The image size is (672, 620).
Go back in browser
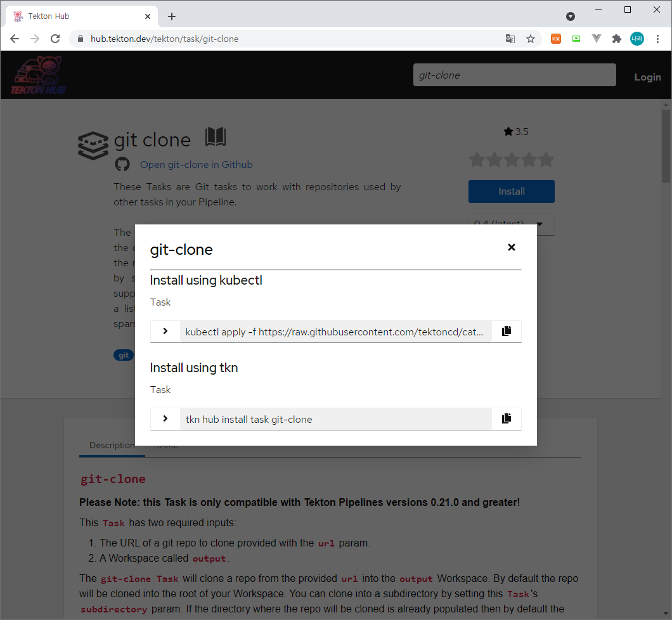coord(15,39)
